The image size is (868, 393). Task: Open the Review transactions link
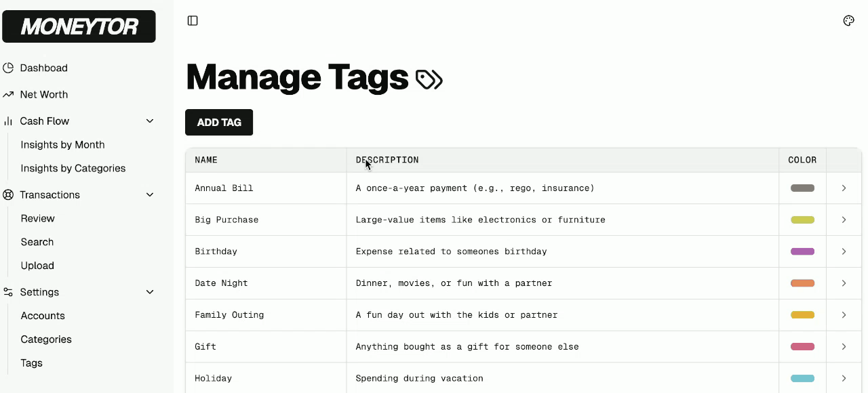(x=37, y=218)
